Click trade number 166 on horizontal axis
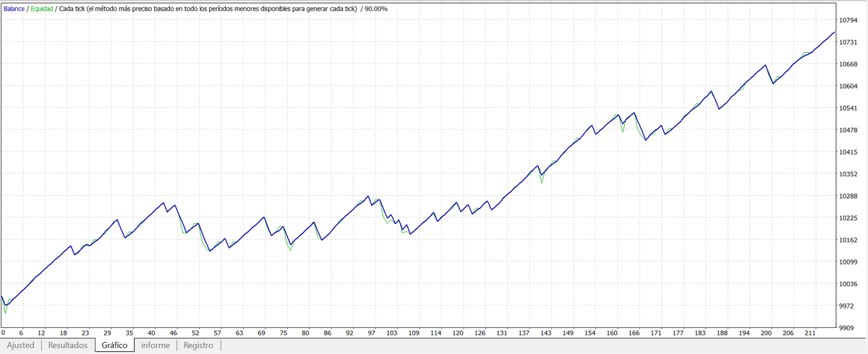This screenshot has width=868, height=354. pos(634,333)
